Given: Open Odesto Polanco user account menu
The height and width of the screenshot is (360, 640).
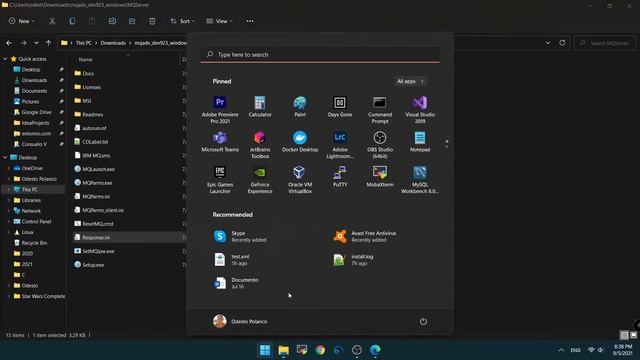Looking at the screenshot, I should point(240,321).
